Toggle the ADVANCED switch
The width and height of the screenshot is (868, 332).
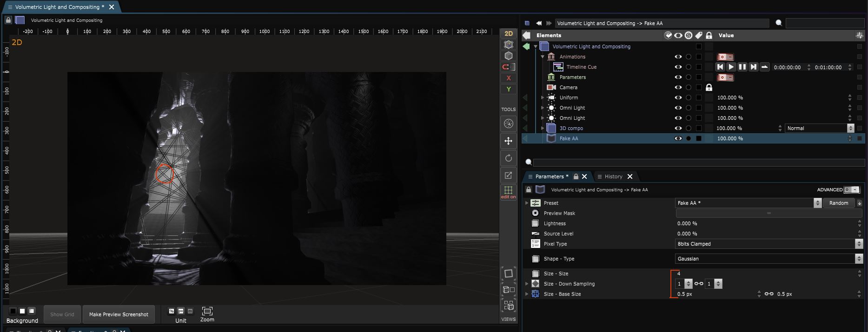point(852,189)
